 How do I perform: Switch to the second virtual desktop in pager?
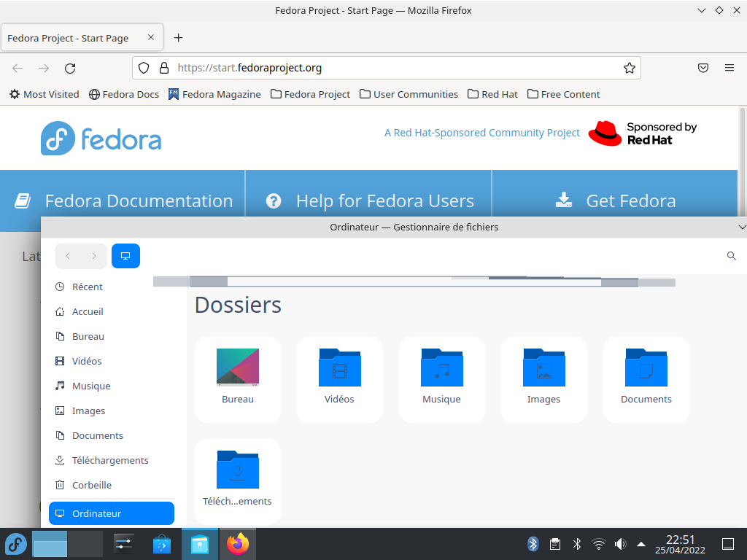[85, 544]
